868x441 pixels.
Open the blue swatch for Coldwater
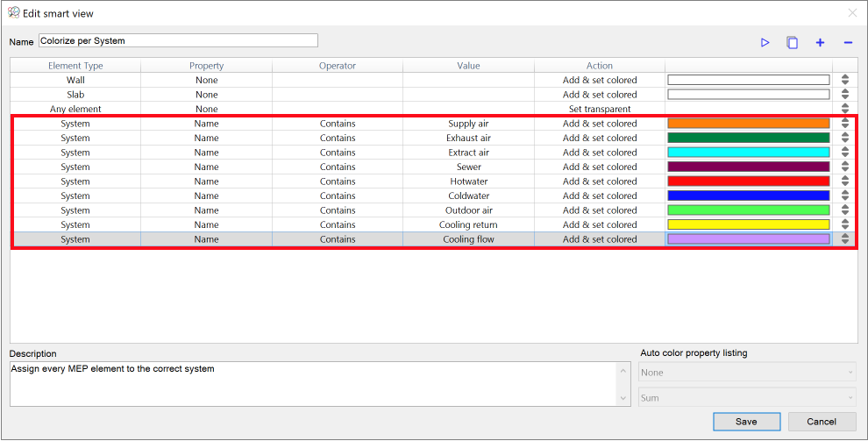click(749, 196)
